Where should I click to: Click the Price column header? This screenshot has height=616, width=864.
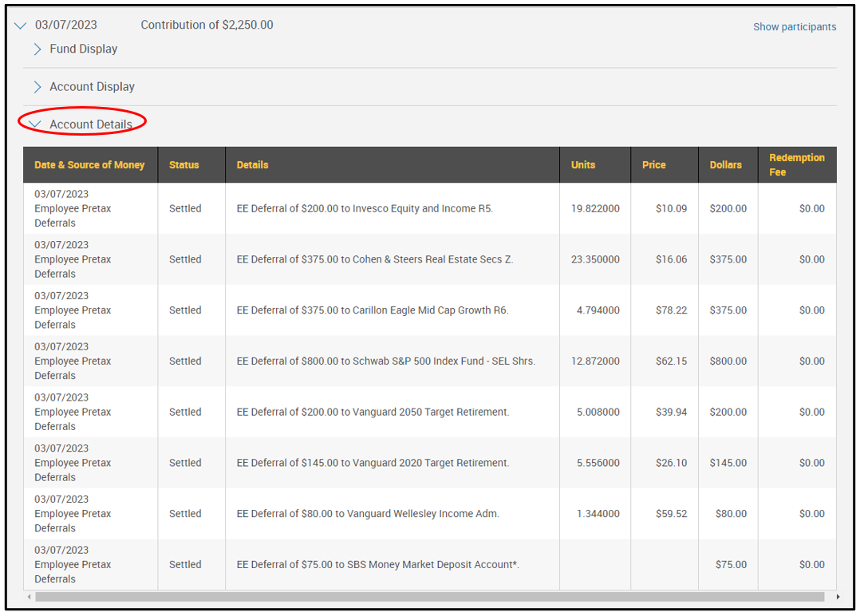point(653,165)
